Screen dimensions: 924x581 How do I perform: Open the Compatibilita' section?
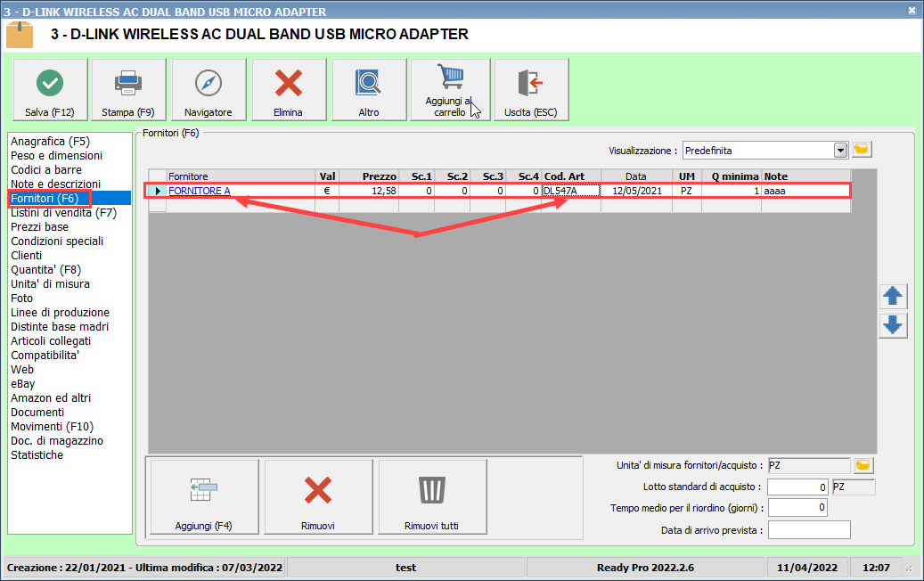click(x=45, y=356)
